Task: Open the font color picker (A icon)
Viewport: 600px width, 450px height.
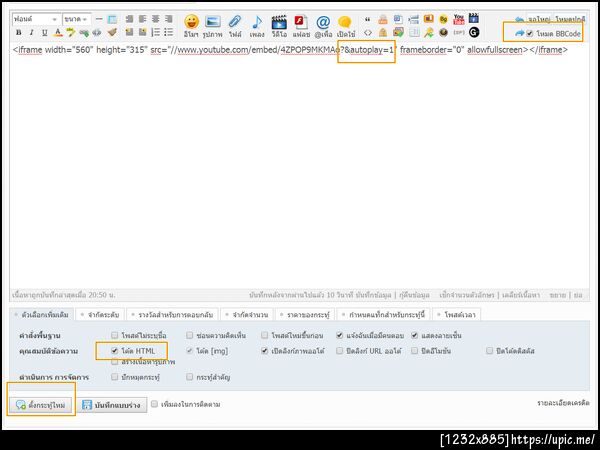Action: 57,33
